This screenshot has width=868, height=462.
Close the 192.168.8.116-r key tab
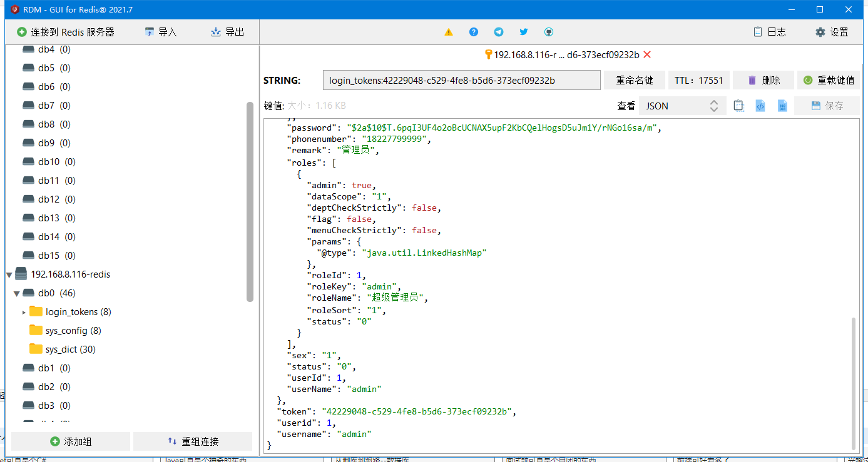click(x=647, y=54)
